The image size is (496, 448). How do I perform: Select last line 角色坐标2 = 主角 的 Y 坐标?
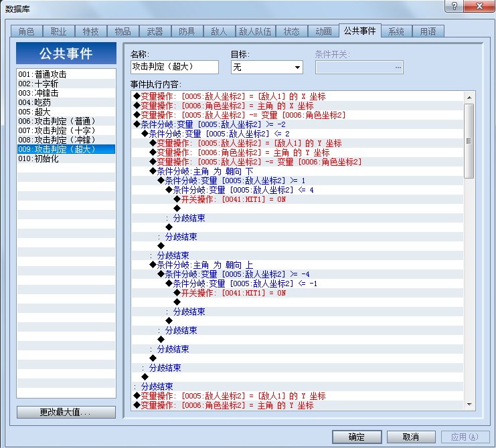297,405
